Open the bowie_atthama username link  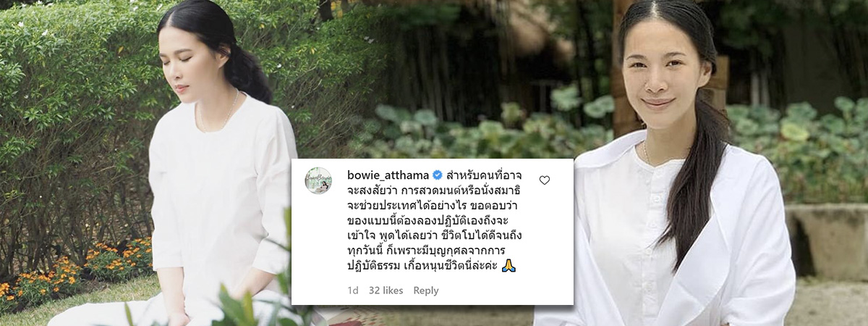[388, 175]
